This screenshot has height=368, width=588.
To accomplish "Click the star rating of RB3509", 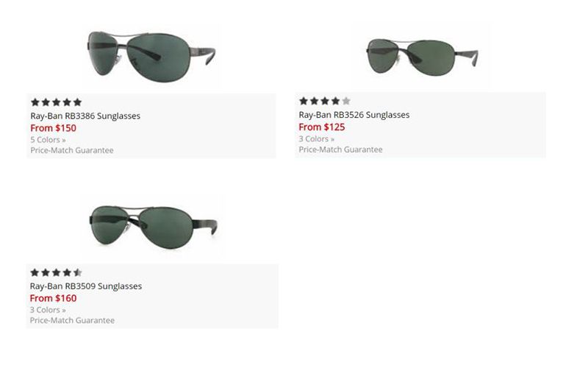I will click(57, 272).
